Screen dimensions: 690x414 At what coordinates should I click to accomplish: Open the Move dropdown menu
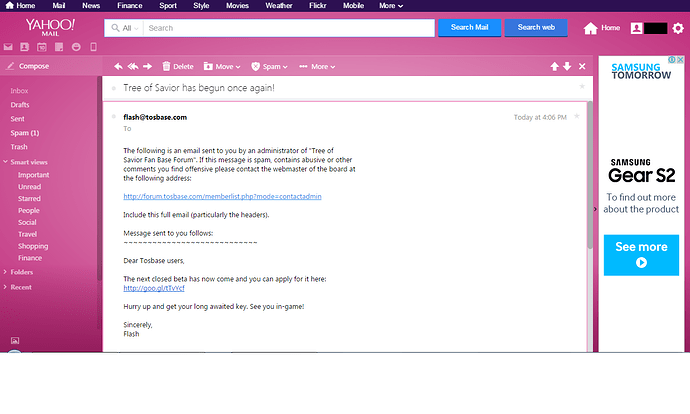point(222,67)
